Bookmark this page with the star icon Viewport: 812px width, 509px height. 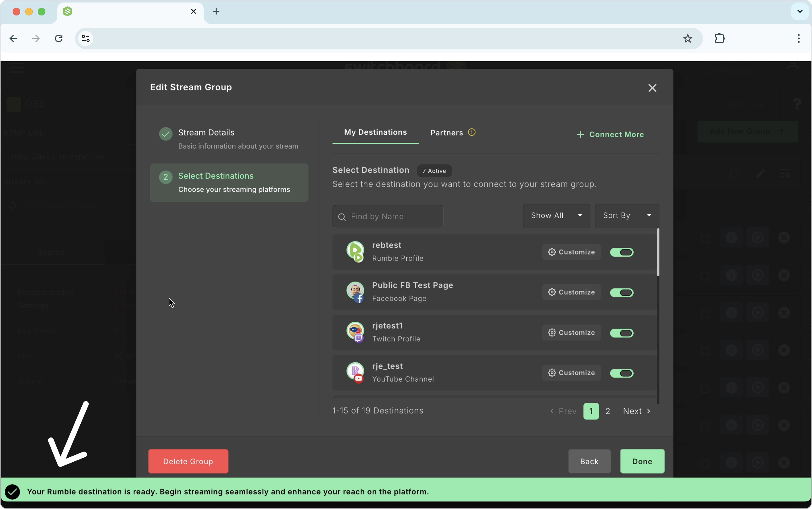point(687,38)
